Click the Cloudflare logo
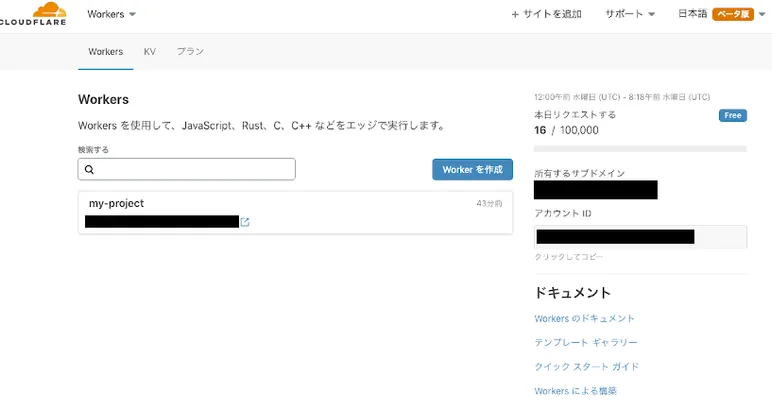This screenshot has height=410, width=772. coord(33,14)
